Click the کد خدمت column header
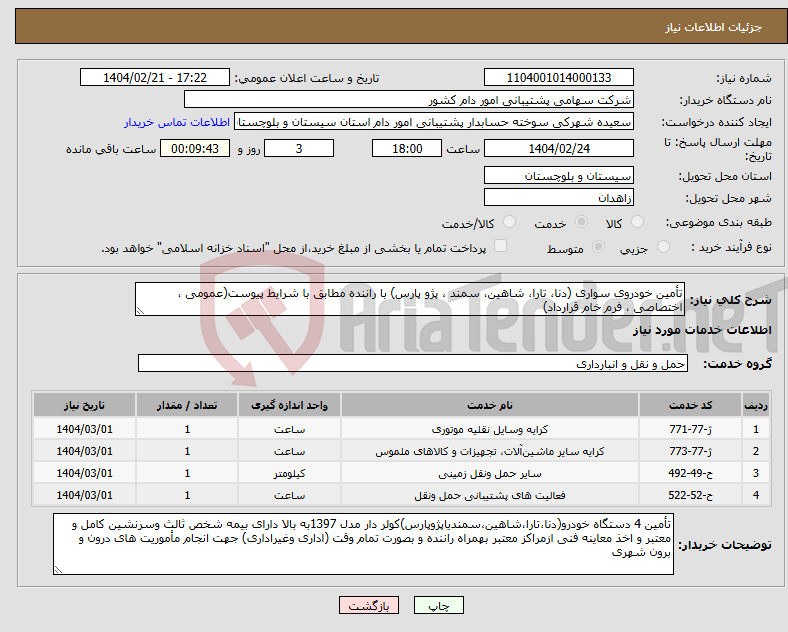788x632 pixels. 691,405
